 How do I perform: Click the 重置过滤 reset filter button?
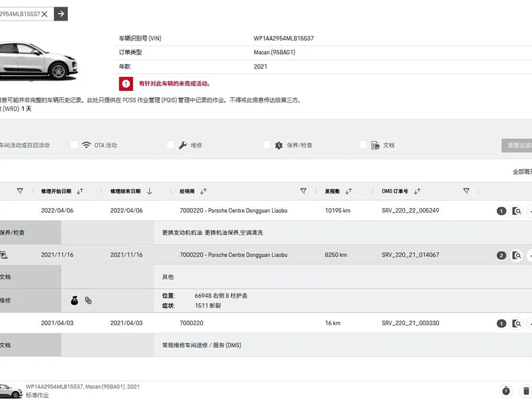(x=517, y=145)
